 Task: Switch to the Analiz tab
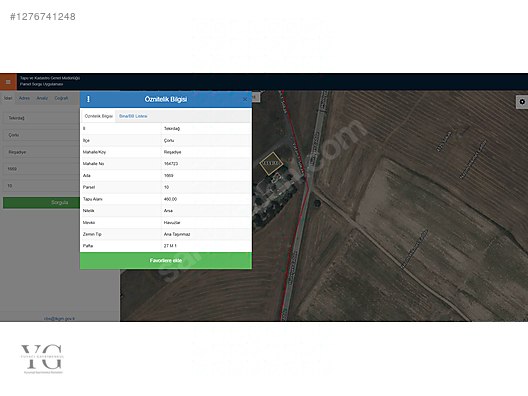(42, 98)
